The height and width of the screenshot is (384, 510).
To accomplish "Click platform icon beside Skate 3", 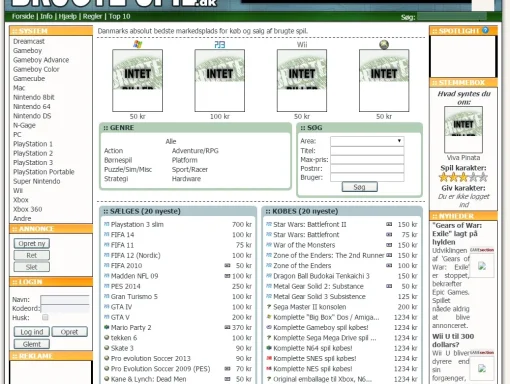I will (x=107, y=348).
